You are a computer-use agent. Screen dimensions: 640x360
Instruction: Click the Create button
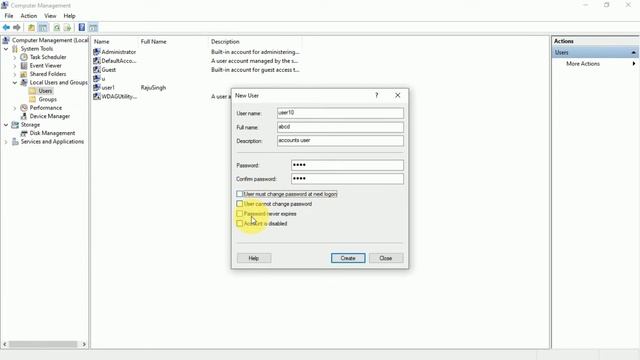pos(348,258)
